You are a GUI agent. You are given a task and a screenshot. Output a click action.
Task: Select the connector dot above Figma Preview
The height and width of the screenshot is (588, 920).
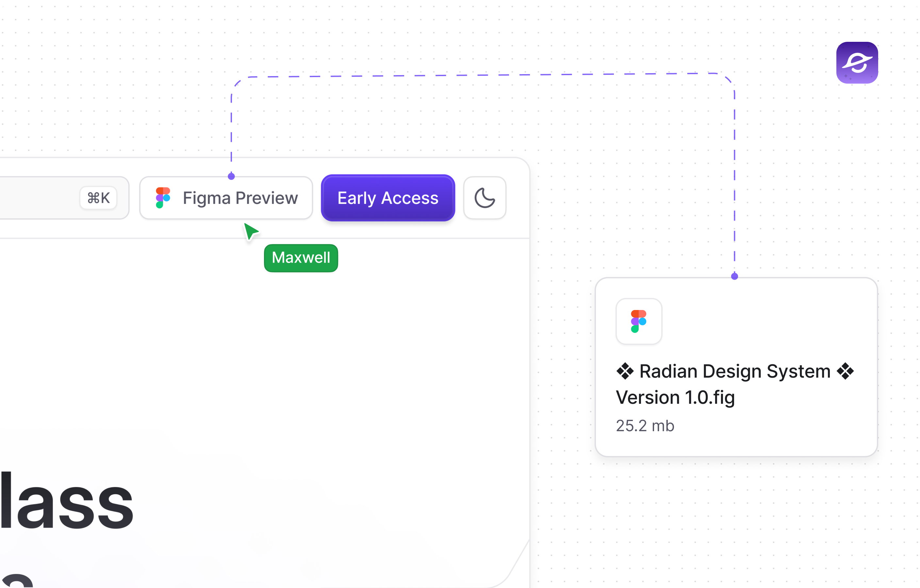[231, 176]
